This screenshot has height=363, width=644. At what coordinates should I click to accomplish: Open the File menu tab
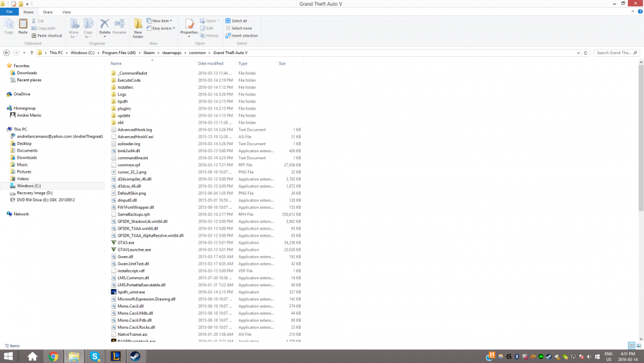(9, 12)
